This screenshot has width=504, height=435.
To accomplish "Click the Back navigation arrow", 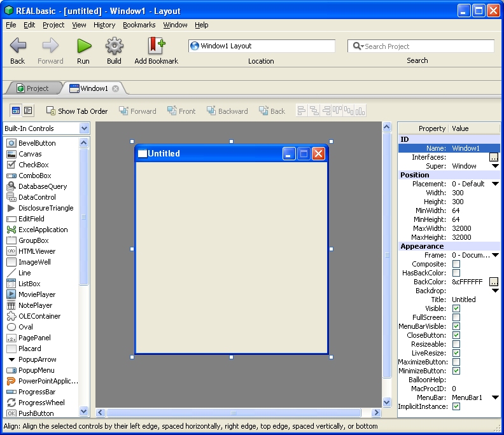I will (18, 46).
